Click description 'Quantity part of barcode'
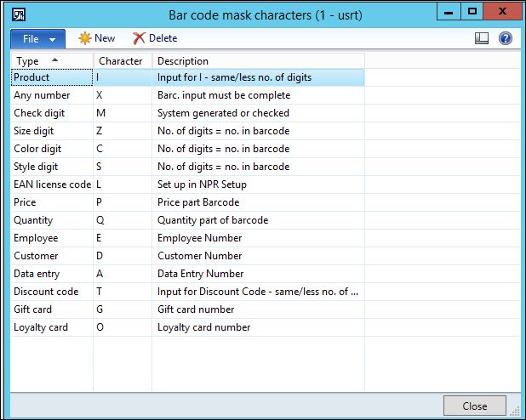 (213, 220)
